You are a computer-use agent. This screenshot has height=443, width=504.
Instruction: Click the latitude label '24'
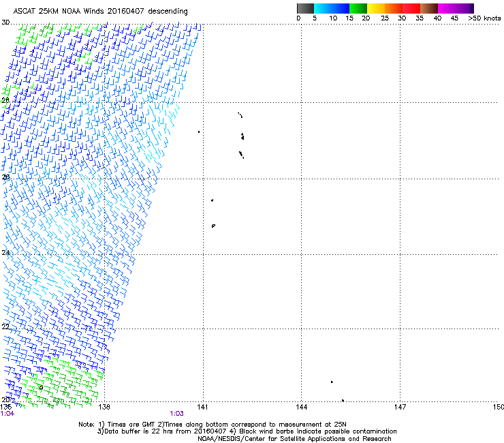pyautogui.click(x=5, y=253)
